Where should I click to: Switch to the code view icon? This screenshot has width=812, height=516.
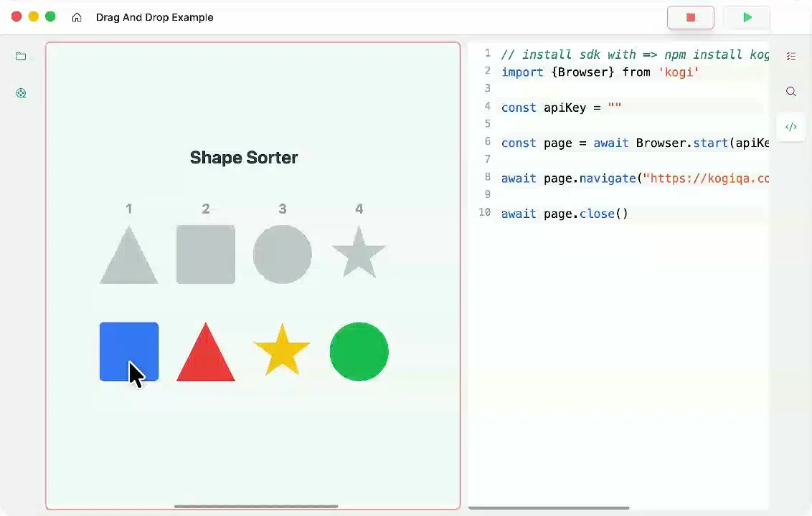tap(790, 127)
